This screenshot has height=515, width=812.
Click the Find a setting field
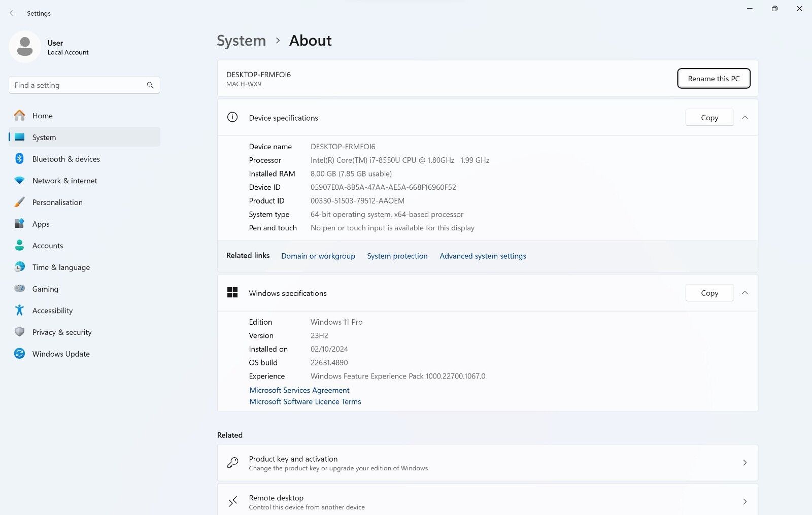(84, 85)
